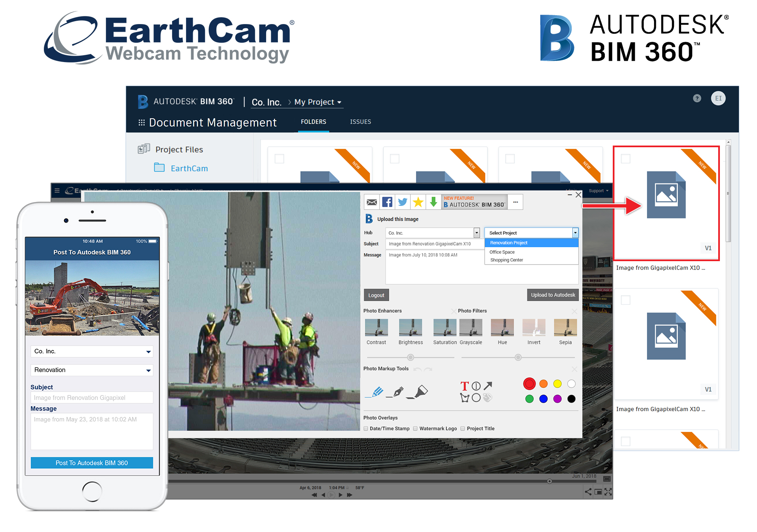Select the circle shape markup tool
This screenshot has width=757, height=532.
[476, 397]
